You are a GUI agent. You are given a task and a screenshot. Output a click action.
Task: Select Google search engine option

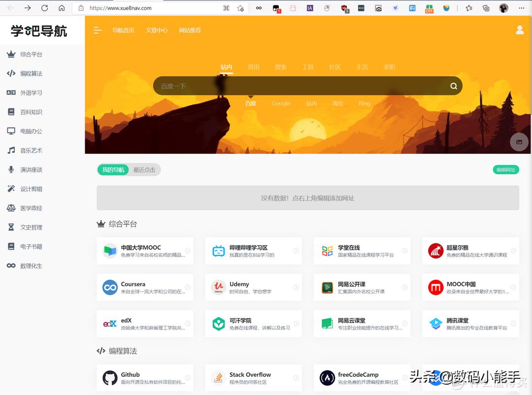281,103
